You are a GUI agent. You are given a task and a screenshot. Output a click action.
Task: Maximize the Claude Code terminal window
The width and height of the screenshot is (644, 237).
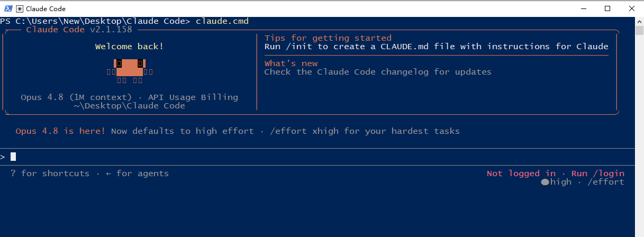pos(607,8)
